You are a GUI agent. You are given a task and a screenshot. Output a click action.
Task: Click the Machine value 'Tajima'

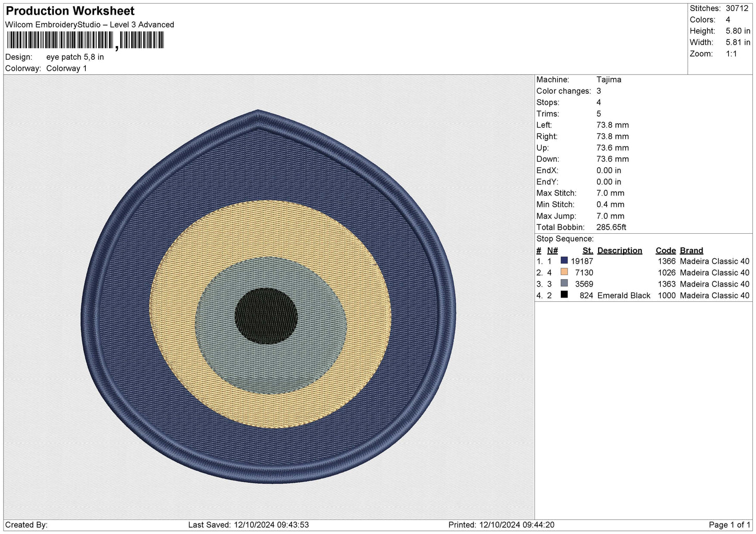click(609, 79)
